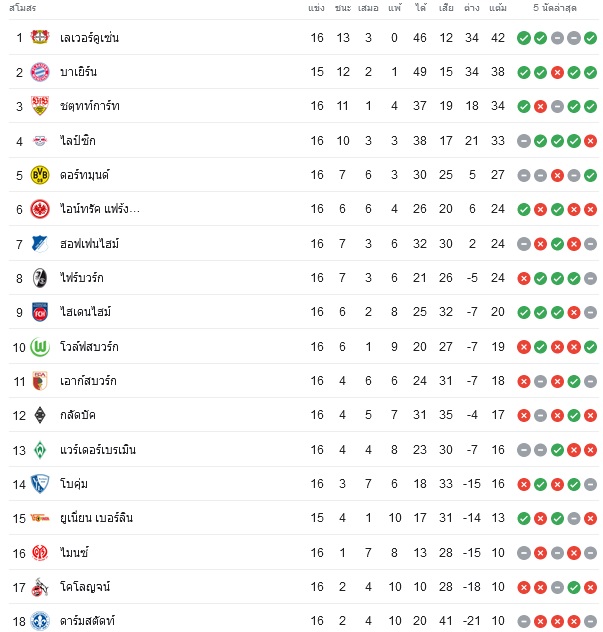Click the Bayer Leverkusen club crest
Screen dimensions: 603x632
(x=40, y=37)
